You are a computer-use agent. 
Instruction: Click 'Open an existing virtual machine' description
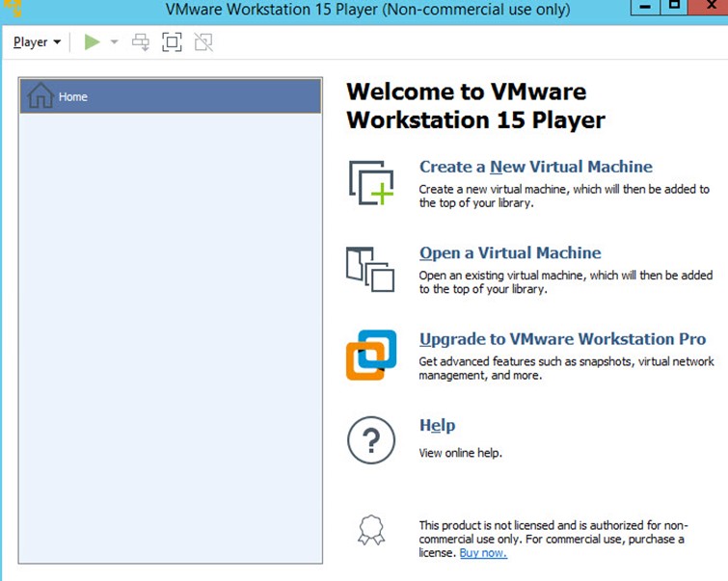[565, 282]
